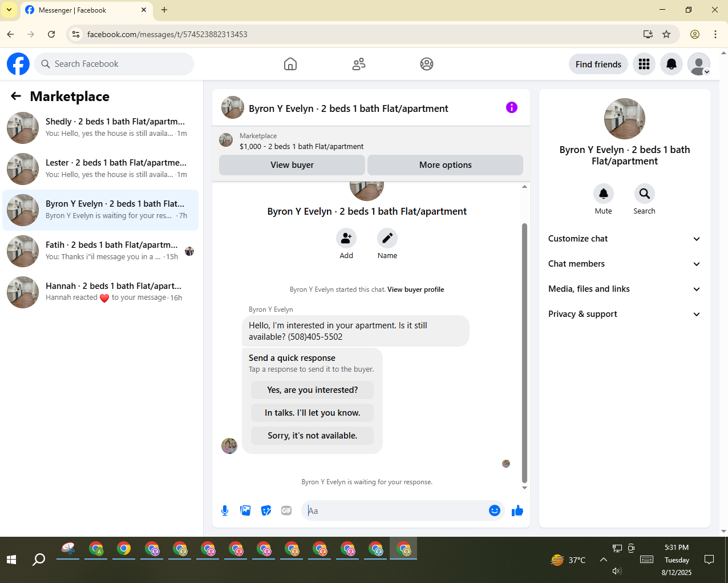This screenshot has width=728, height=583.
Task: Open the Hannah conversation
Action: tap(100, 292)
